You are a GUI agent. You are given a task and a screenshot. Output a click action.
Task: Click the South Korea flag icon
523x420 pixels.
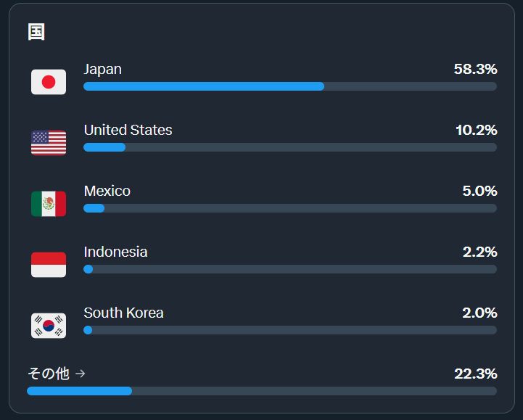[x=49, y=326]
